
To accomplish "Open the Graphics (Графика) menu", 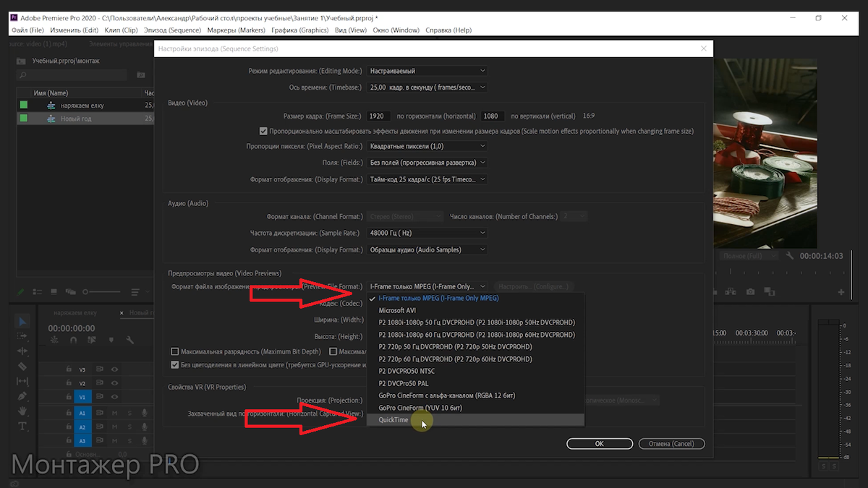I will (x=299, y=30).
